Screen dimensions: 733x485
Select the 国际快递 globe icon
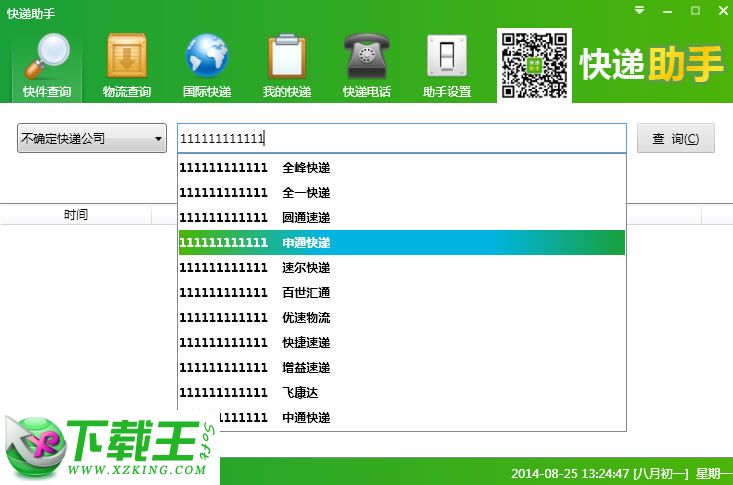207,58
